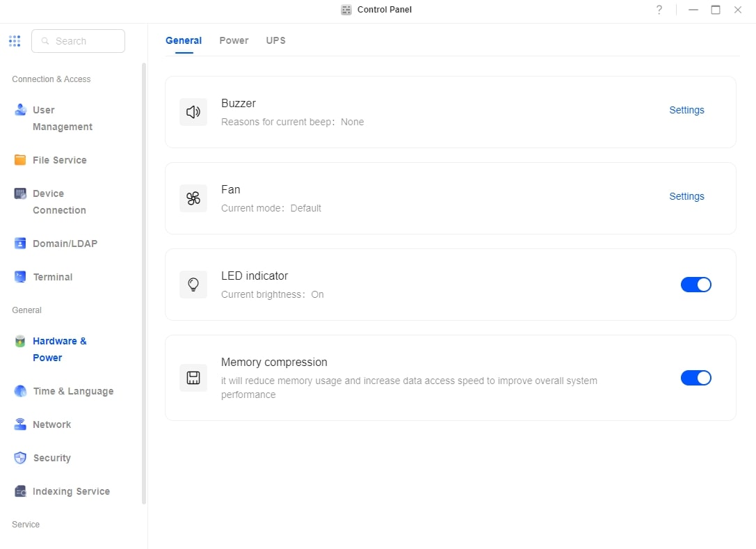The height and width of the screenshot is (549, 756).
Task: Switch to the Power tab
Action: pos(234,40)
